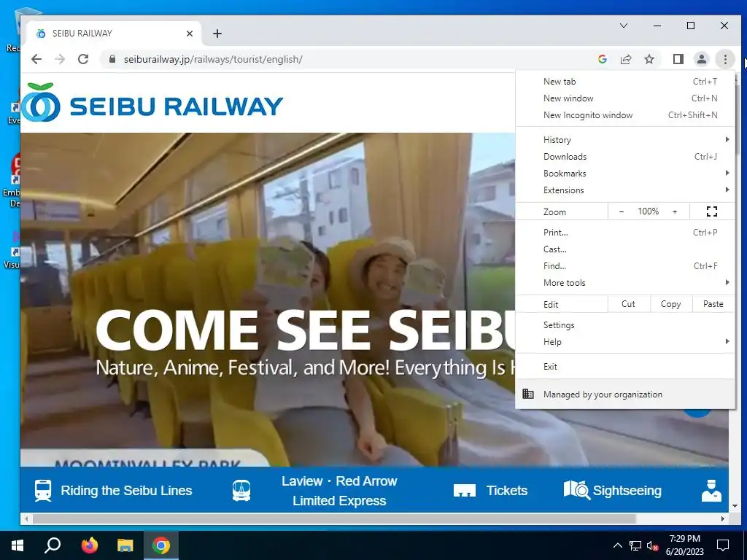Open the Tickets link

(507, 491)
